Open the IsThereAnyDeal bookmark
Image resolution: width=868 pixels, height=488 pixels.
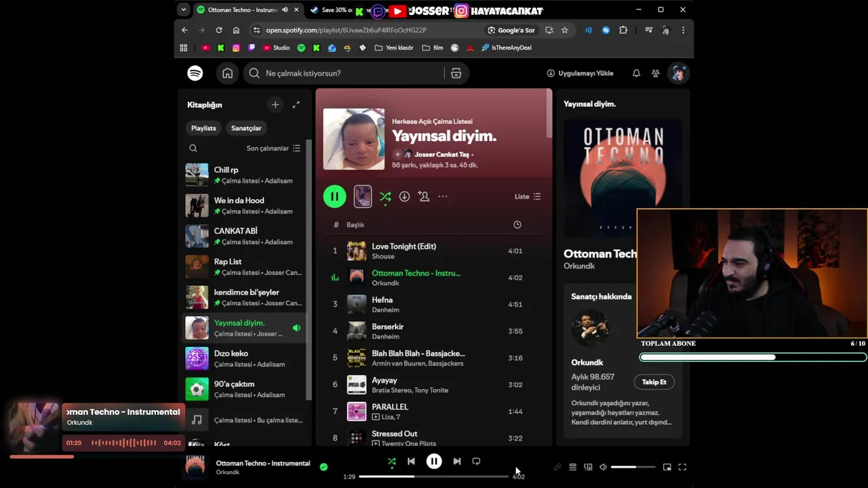pyautogui.click(x=506, y=47)
